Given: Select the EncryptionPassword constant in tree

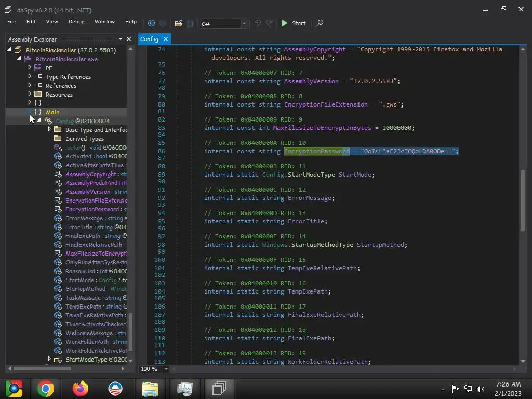Looking at the screenshot, I should tap(96, 209).
